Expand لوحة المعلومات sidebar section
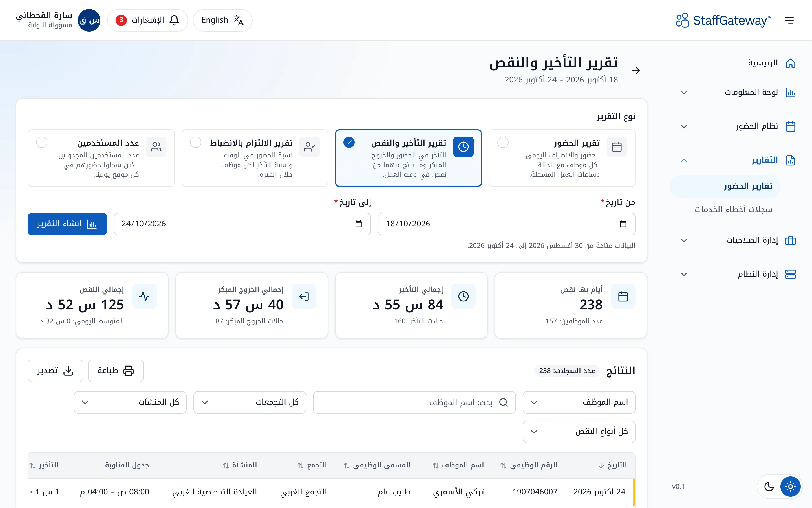The image size is (812, 508). point(683,92)
